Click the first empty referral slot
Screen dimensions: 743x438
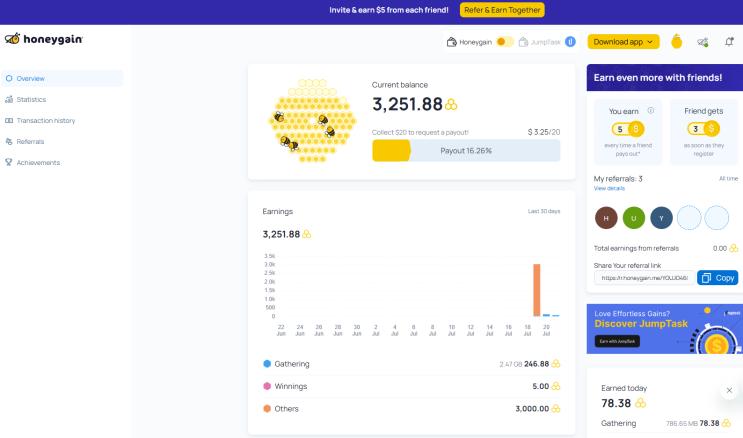[689, 218]
